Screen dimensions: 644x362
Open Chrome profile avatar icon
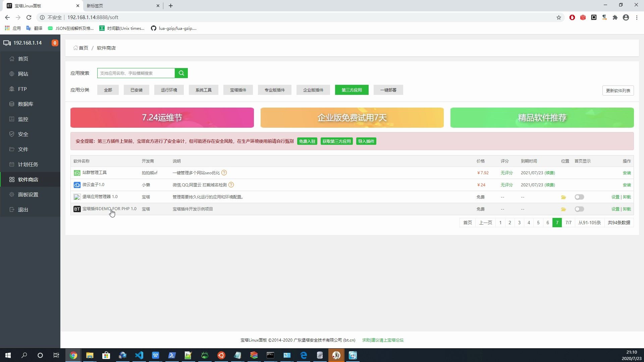626,17
